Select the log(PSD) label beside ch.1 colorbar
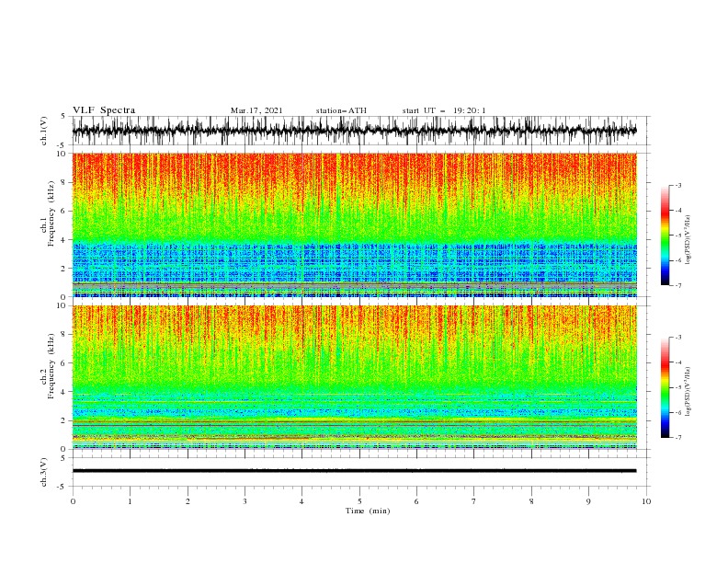728x563 pixels. pos(688,240)
